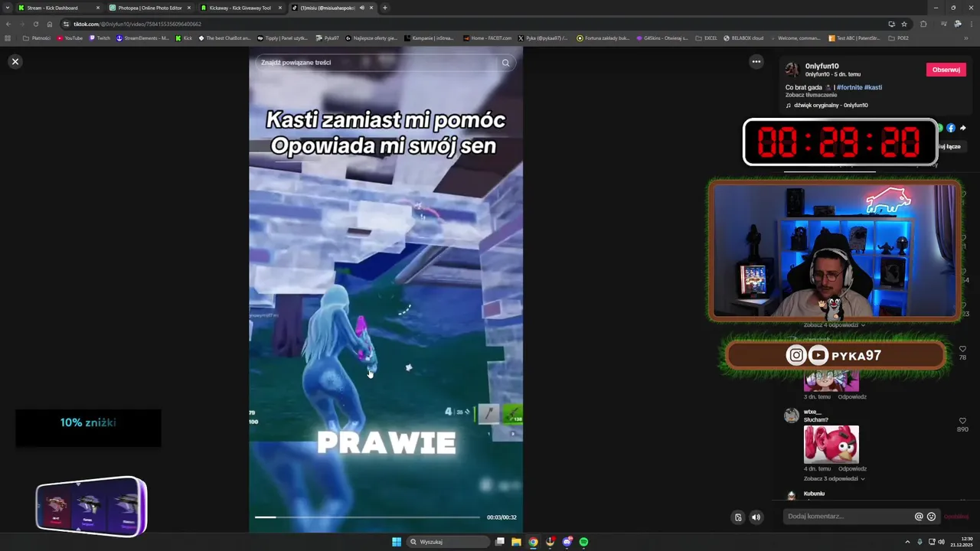Open a new browser tab with plus button

[x=384, y=8]
